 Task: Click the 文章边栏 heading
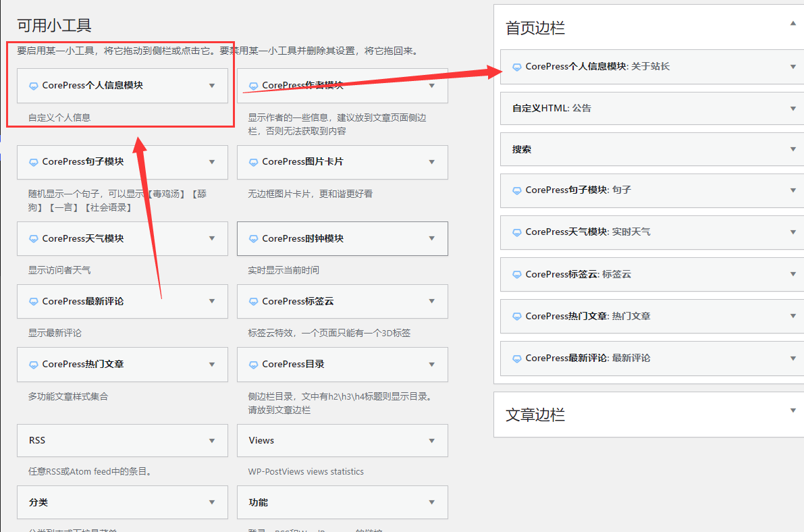point(535,415)
